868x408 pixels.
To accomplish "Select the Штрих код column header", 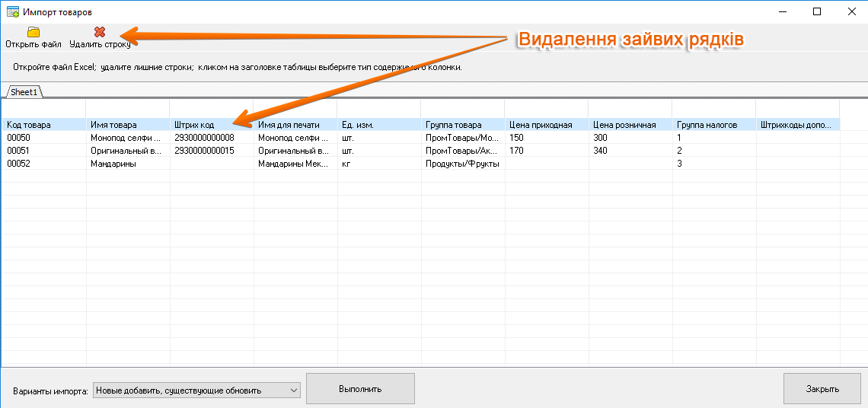I will point(212,125).
